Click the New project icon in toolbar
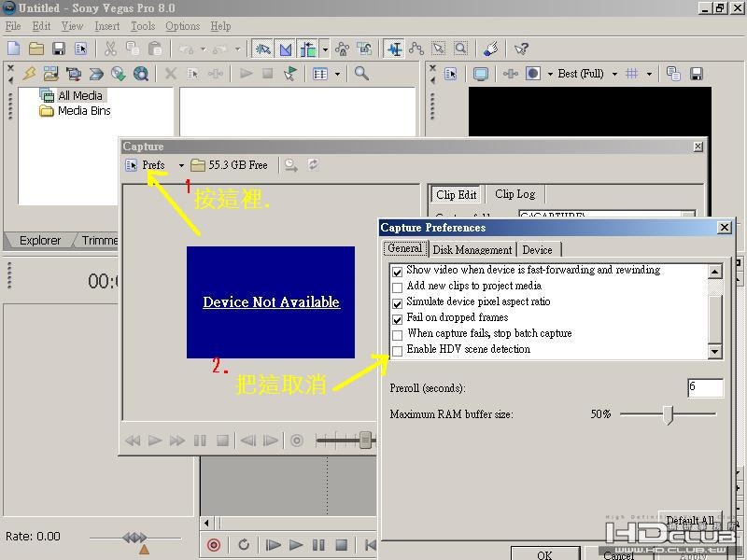The image size is (747, 560). [x=14, y=49]
